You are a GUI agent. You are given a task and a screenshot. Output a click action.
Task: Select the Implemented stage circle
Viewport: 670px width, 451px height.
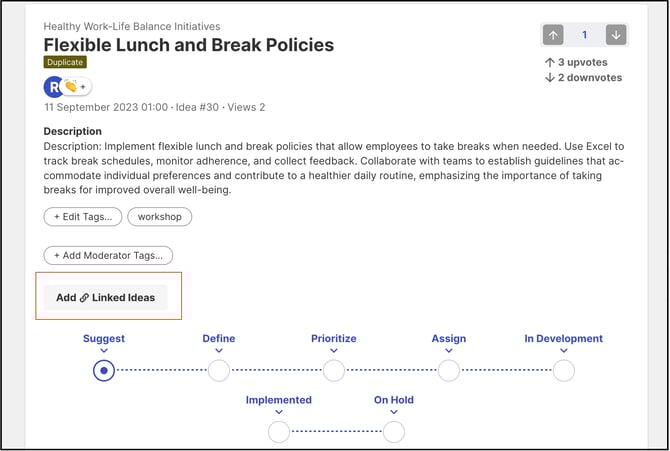pos(279,432)
